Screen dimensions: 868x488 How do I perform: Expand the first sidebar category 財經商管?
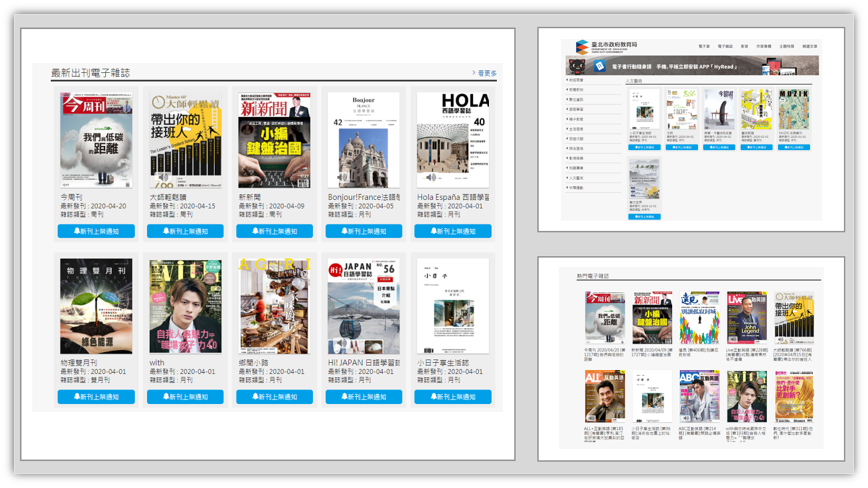tap(576, 80)
